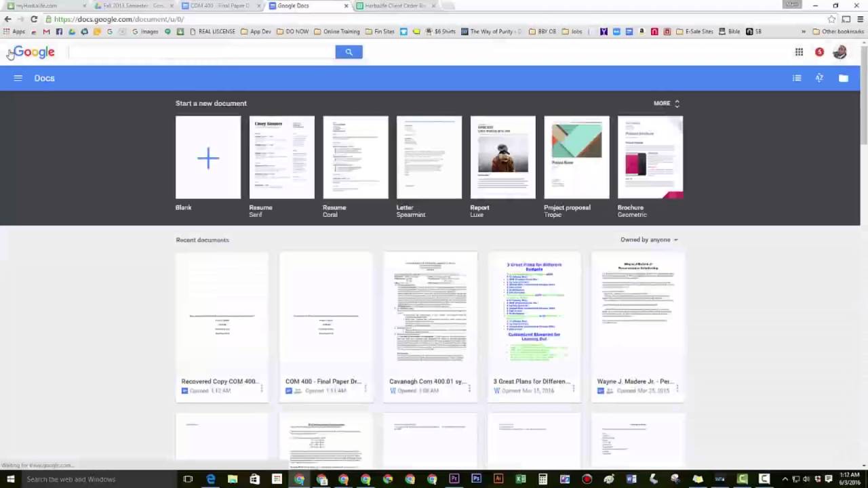This screenshot has width=868, height=488.
Task: Open the 3 Great Plans for Different document
Action: pyautogui.click(x=534, y=327)
